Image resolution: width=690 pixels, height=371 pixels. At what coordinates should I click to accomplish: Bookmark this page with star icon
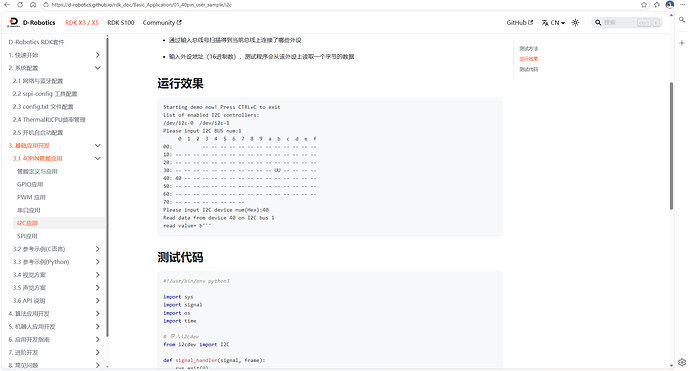(644, 5)
